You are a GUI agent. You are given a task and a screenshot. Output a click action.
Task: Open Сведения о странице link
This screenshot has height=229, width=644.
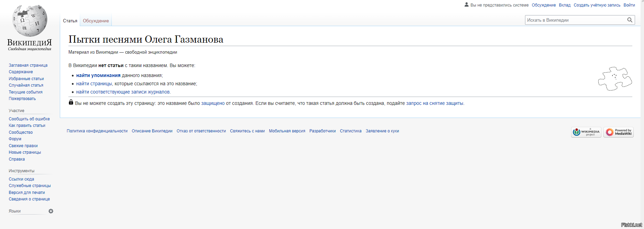pos(29,199)
